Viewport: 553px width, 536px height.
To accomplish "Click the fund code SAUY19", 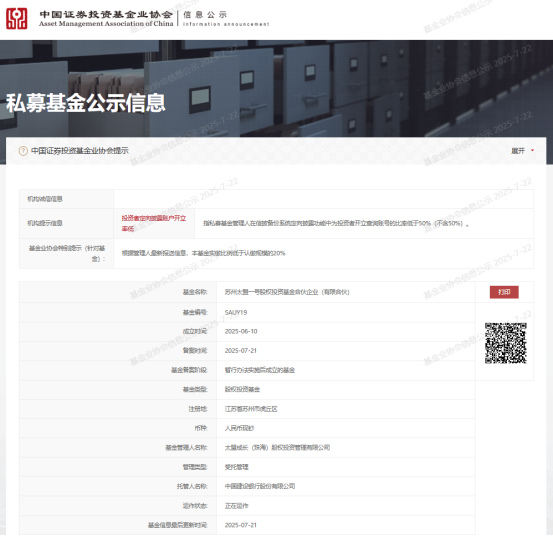I will tap(236, 312).
